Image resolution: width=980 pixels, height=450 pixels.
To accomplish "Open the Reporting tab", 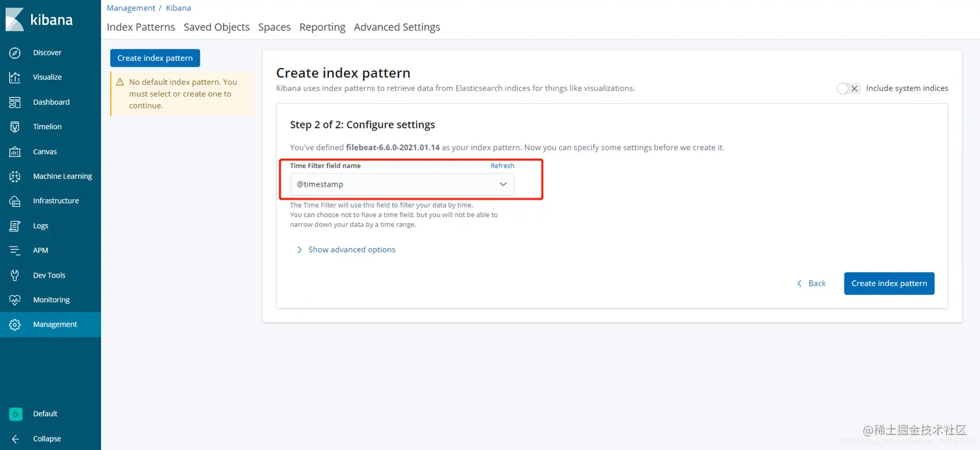I will tap(322, 27).
